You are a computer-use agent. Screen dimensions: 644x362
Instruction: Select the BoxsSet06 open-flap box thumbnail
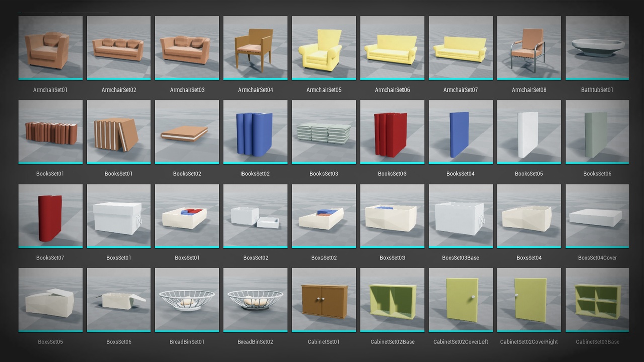(119, 300)
